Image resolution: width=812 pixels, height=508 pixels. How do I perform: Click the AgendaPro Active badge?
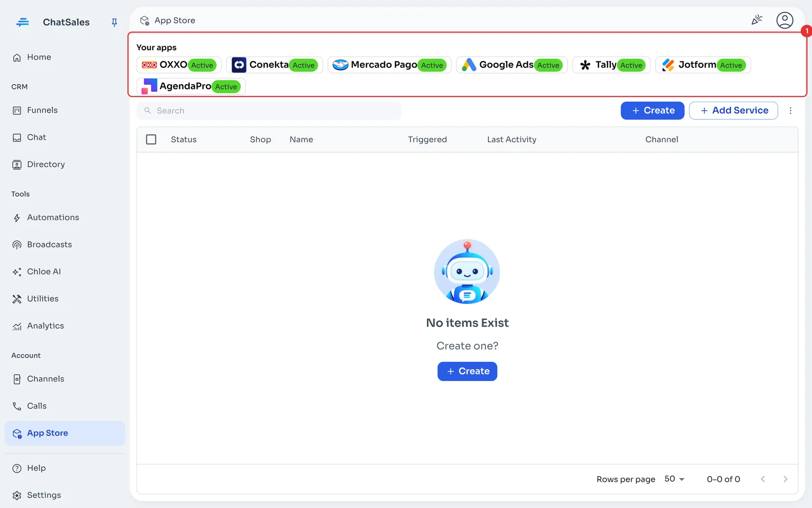[226, 87]
